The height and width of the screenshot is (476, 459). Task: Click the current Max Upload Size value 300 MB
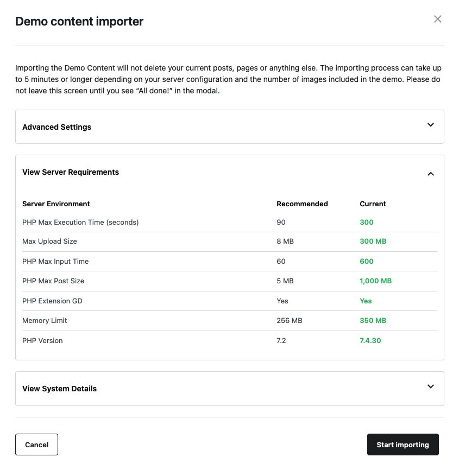pos(373,242)
